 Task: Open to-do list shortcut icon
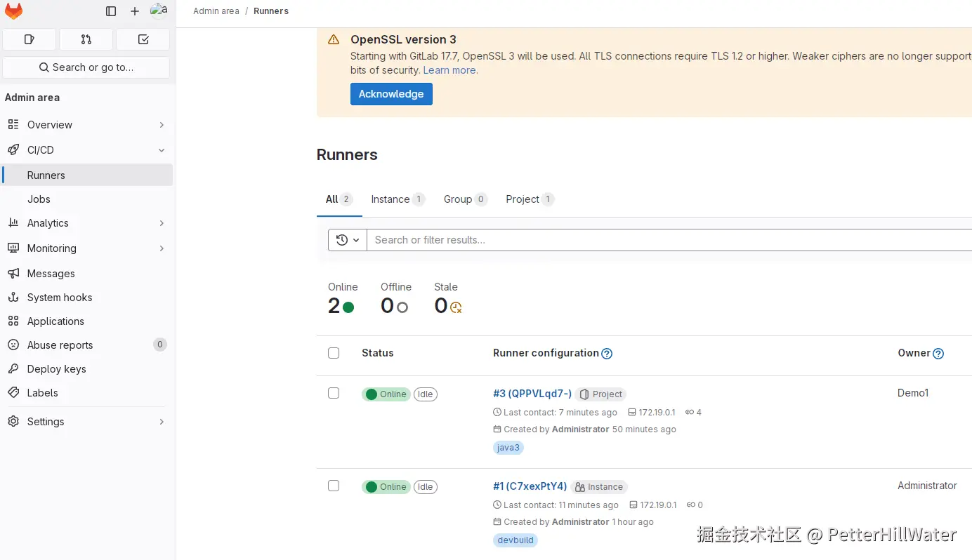pos(143,39)
